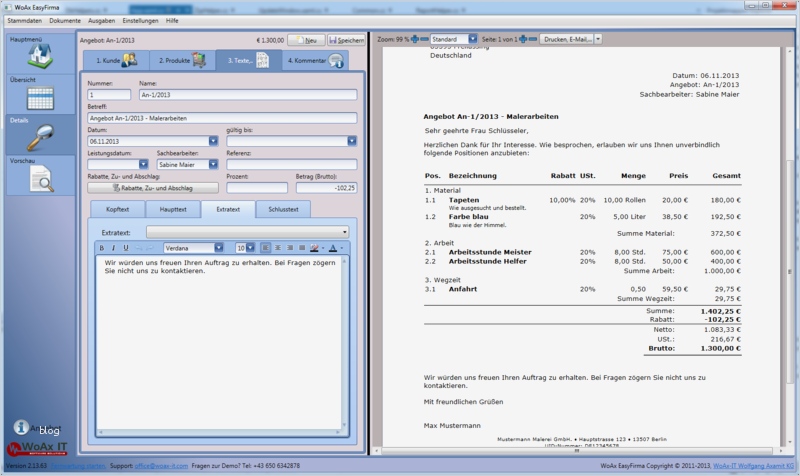
Task: Click the Betreff input field
Action: click(x=222, y=118)
